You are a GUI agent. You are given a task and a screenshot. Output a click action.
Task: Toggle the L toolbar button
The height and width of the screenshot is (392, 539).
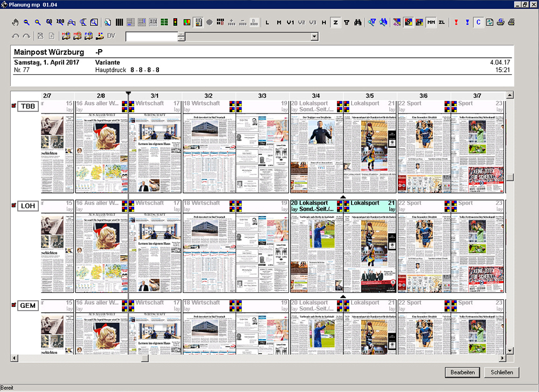pos(267,22)
